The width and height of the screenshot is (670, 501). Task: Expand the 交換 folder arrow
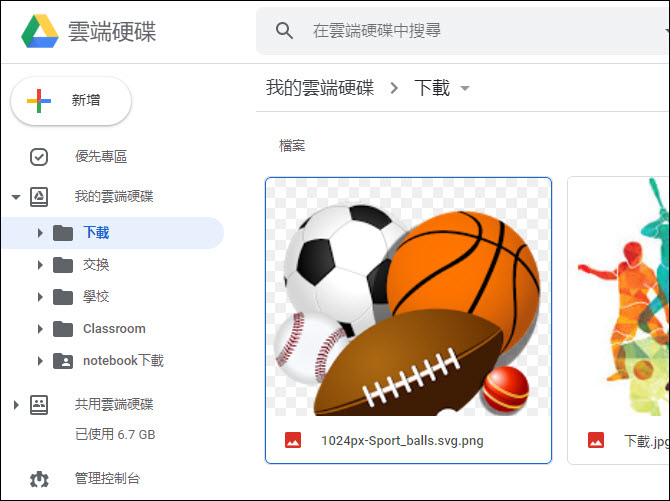[40, 265]
